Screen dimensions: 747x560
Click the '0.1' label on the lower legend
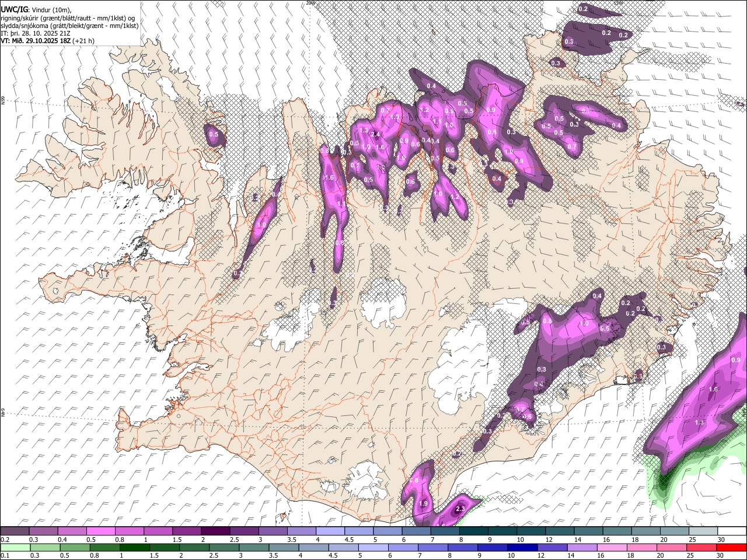(5, 556)
